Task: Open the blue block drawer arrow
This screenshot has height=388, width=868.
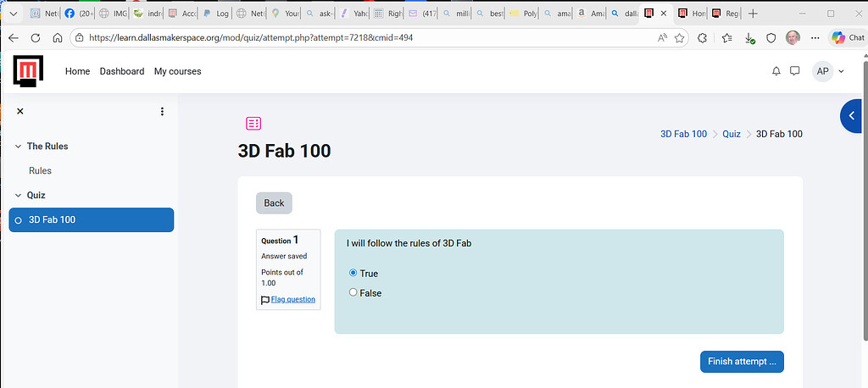Action: click(x=853, y=116)
